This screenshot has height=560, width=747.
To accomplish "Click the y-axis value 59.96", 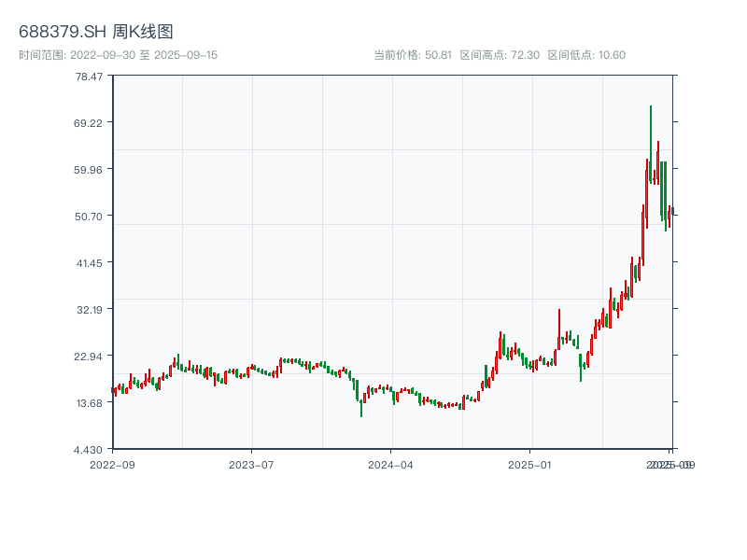I will coord(88,170).
